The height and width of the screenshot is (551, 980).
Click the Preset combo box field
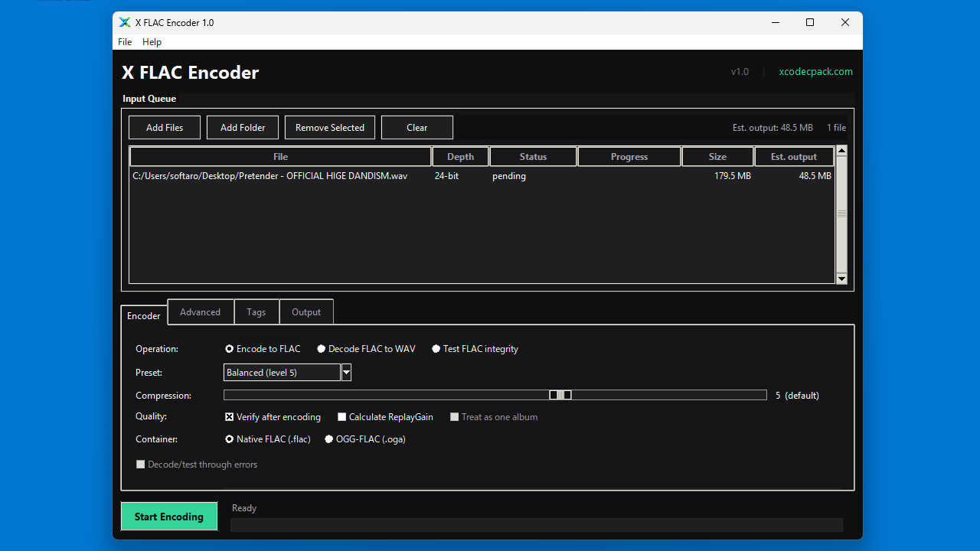point(282,373)
